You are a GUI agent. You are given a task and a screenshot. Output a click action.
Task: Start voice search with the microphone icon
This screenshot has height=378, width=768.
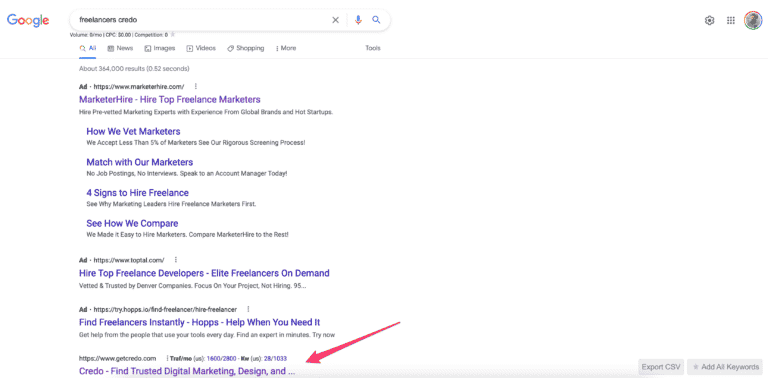tap(359, 20)
